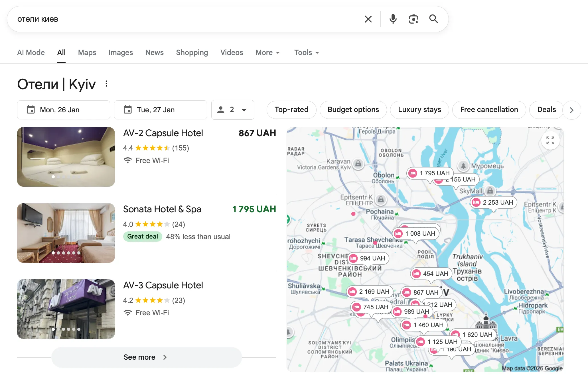Clear the search query with X icon
Screen dimensions: 588x387
click(x=368, y=19)
